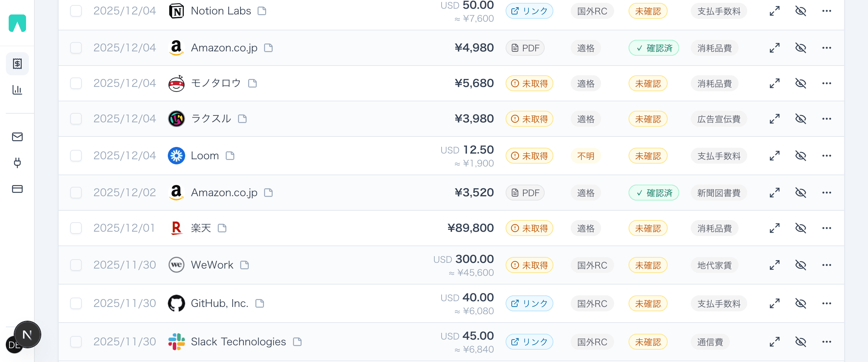Open more options for WeWork row
The width and height of the screenshot is (868, 362).
click(827, 265)
